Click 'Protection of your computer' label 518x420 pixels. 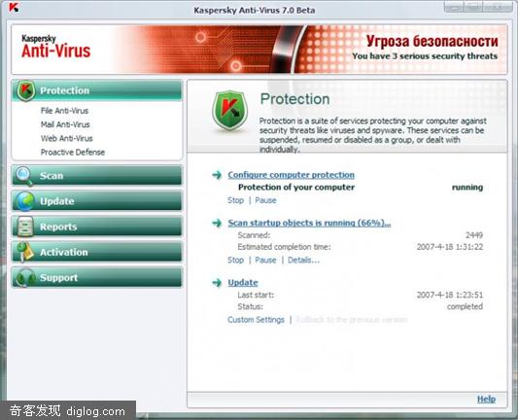[296, 188]
